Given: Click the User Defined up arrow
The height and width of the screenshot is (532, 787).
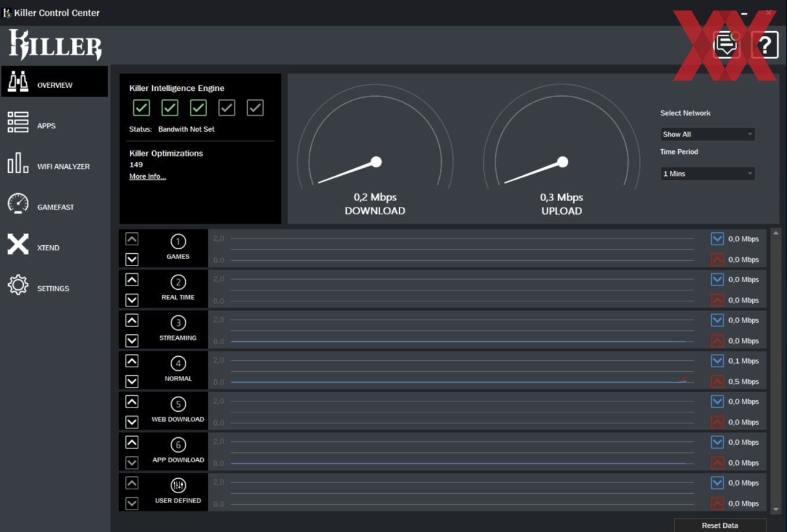Looking at the screenshot, I should [x=132, y=483].
